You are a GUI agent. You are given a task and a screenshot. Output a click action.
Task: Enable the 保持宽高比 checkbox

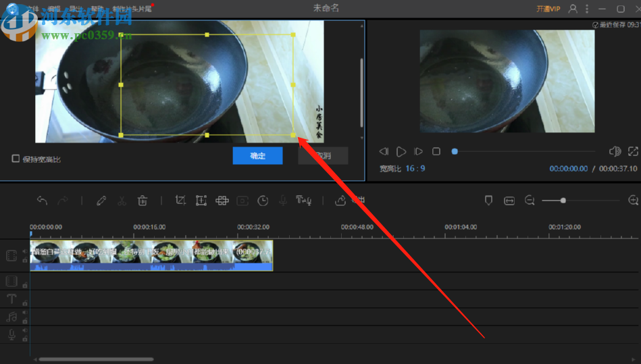click(16, 159)
